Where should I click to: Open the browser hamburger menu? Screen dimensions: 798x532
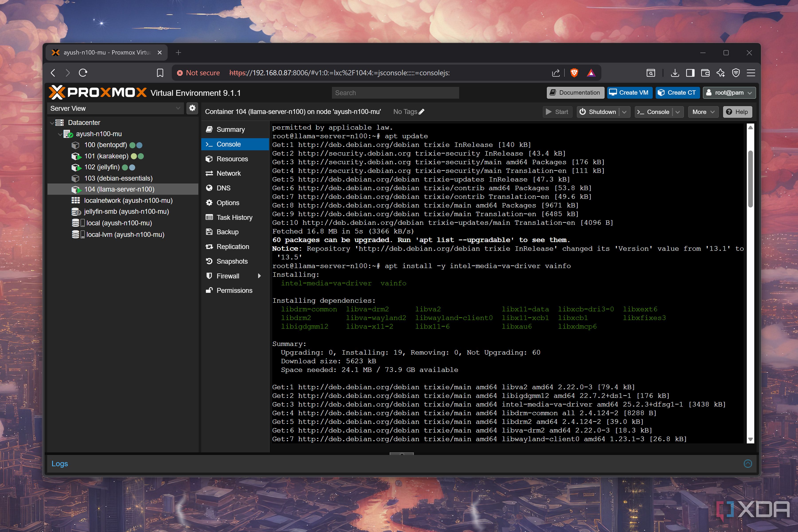(x=751, y=73)
